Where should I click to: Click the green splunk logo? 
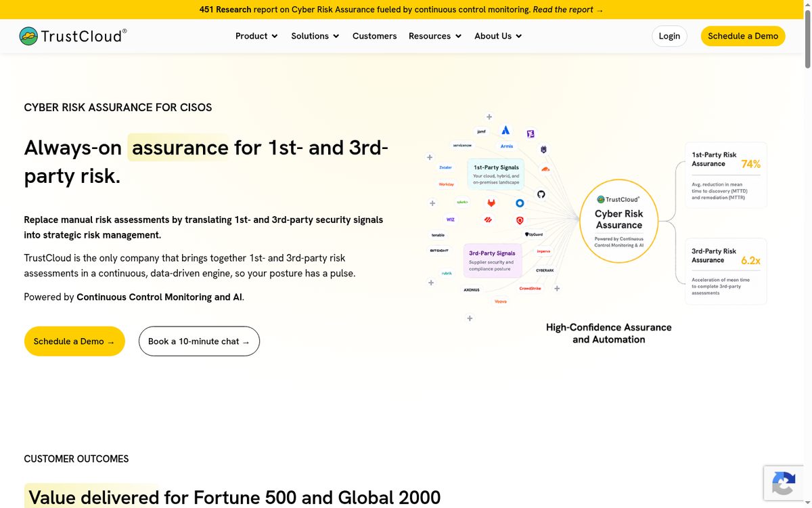[462, 202]
